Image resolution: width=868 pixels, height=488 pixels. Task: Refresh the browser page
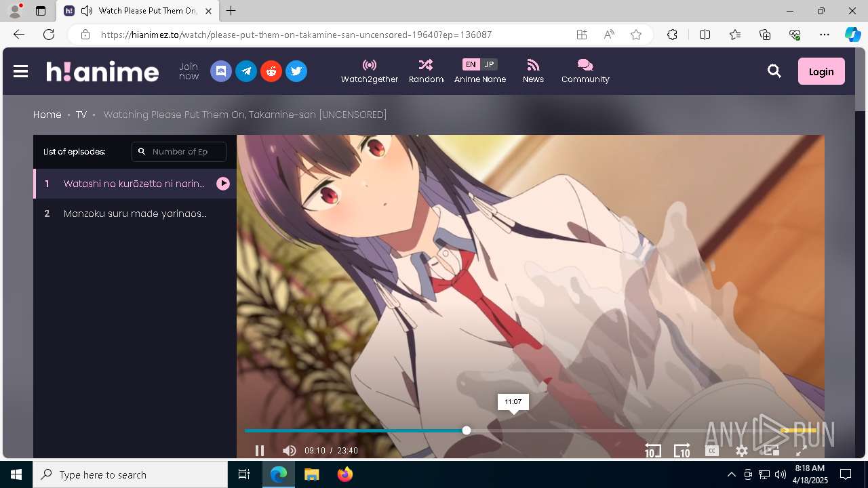pos(49,35)
